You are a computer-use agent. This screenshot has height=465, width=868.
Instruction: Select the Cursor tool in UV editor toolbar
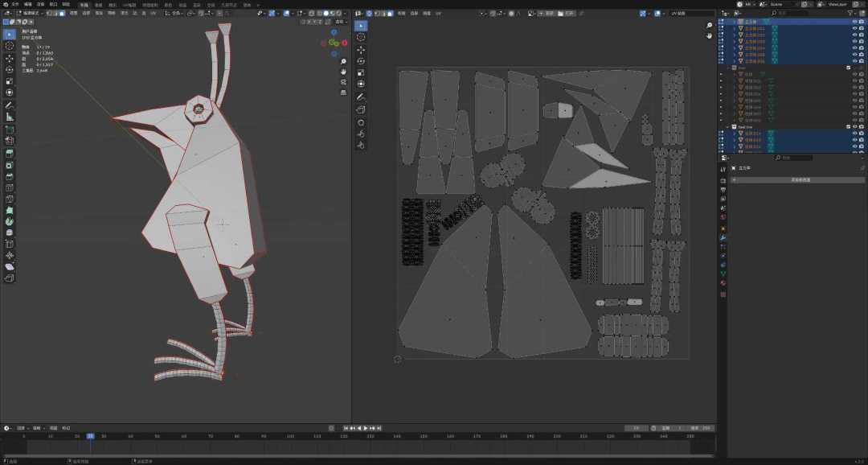click(x=361, y=37)
